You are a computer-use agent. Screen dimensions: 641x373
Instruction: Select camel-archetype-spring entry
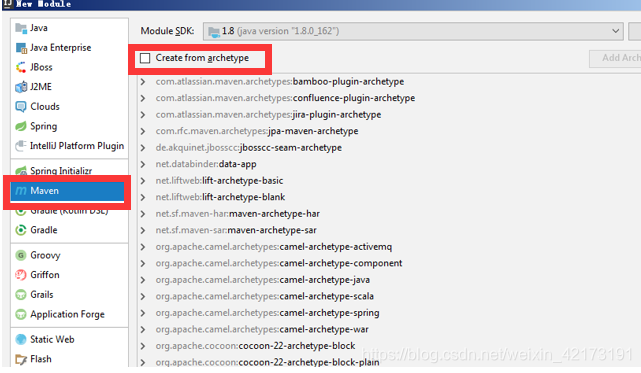pyautogui.click(x=267, y=313)
